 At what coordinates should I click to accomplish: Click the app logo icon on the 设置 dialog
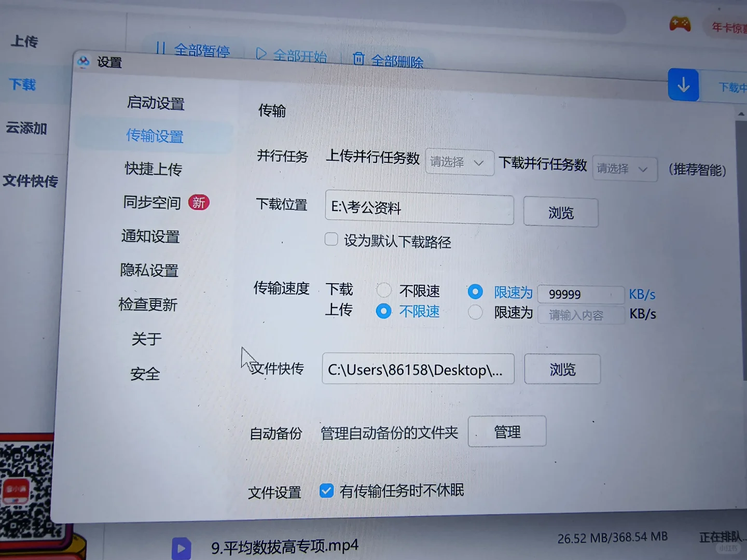click(x=84, y=61)
